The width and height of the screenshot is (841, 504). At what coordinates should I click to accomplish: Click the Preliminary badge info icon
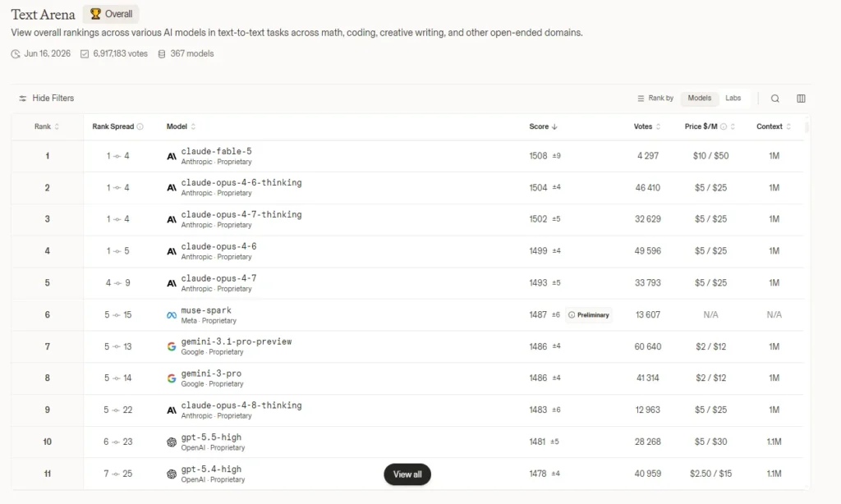point(572,314)
